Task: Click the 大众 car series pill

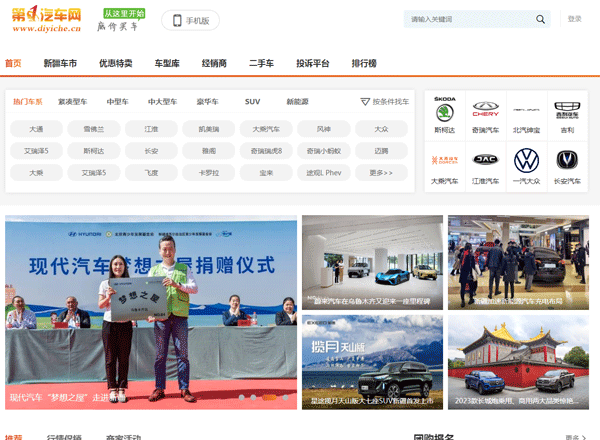Action: pyautogui.click(x=382, y=129)
